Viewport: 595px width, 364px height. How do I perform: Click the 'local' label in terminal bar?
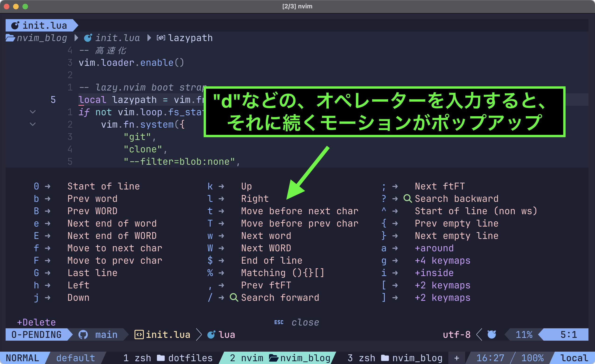tap(574, 358)
